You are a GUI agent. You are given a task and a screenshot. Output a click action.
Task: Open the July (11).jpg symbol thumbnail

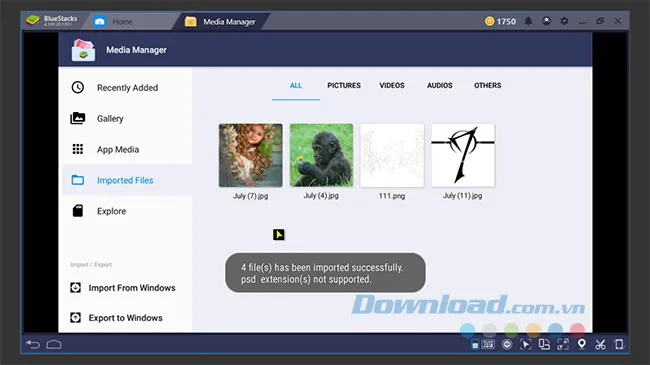[463, 155]
